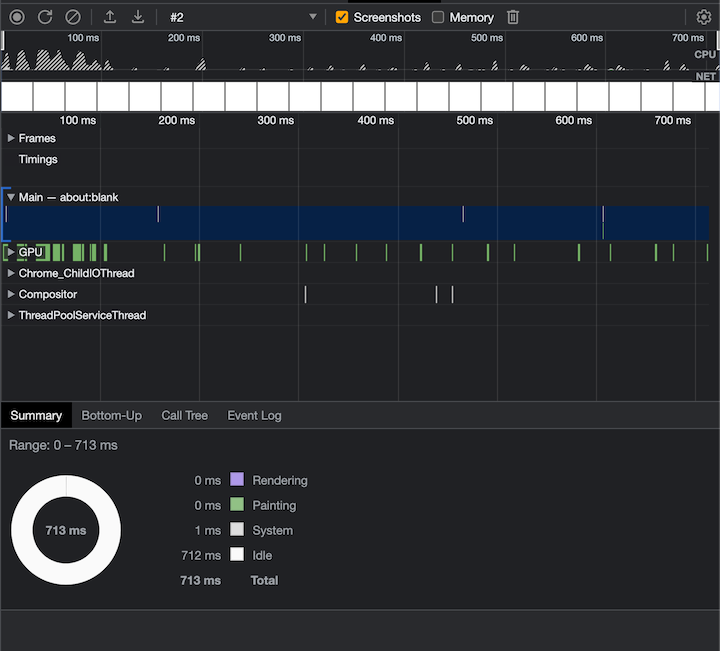The image size is (720, 651).
Task: Click the trash collect garbage icon
Action: 513,17
